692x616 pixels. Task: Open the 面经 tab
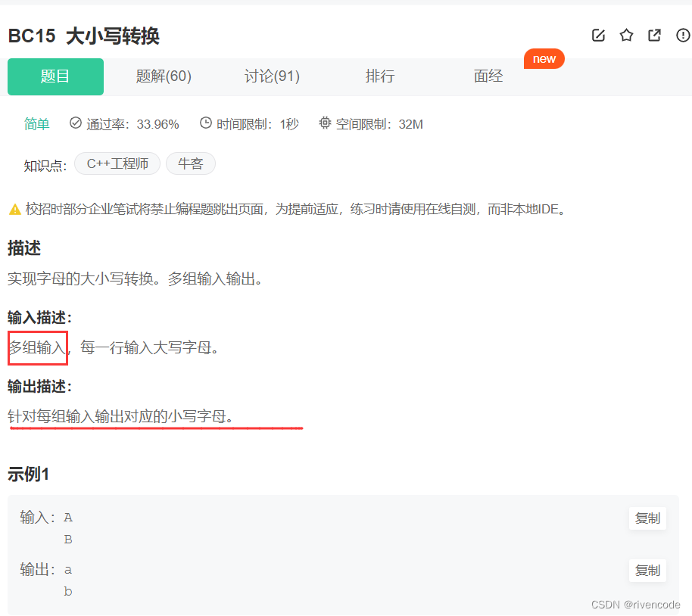(x=488, y=76)
